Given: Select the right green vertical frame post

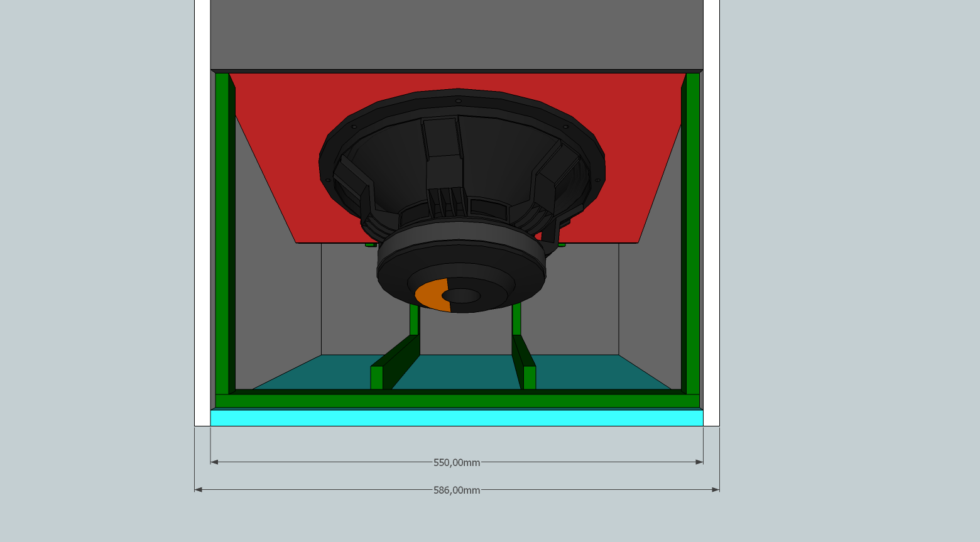Looking at the screenshot, I should pyautogui.click(x=692, y=234).
